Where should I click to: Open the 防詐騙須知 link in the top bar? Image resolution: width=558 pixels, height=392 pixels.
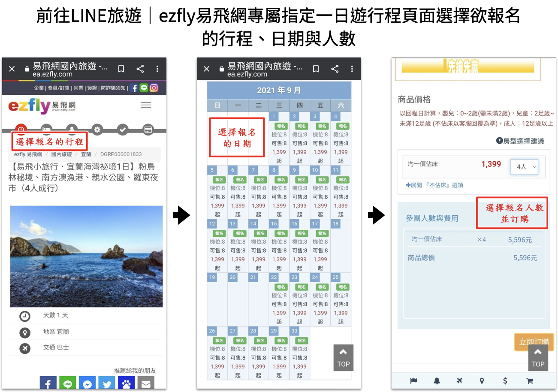pyautogui.click(x=113, y=88)
